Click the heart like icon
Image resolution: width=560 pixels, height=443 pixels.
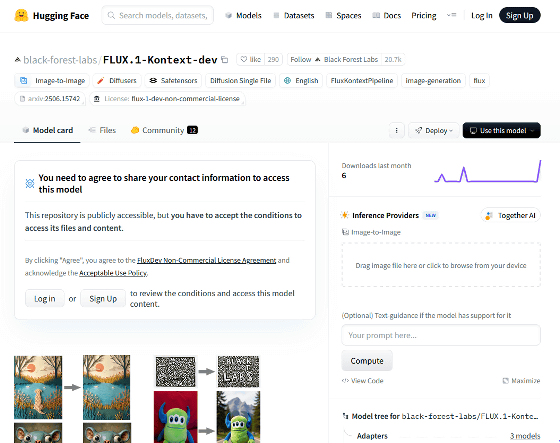coord(244,59)
